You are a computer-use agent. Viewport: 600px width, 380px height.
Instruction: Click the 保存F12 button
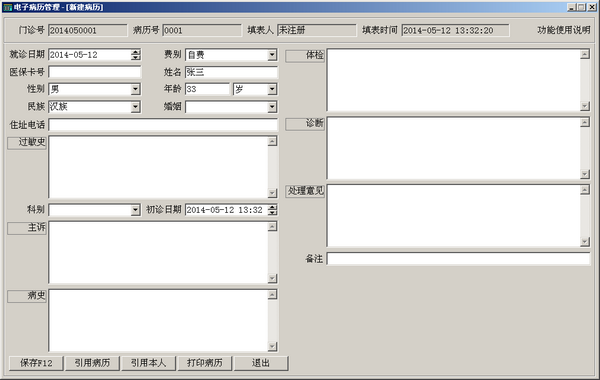[36, 363]
